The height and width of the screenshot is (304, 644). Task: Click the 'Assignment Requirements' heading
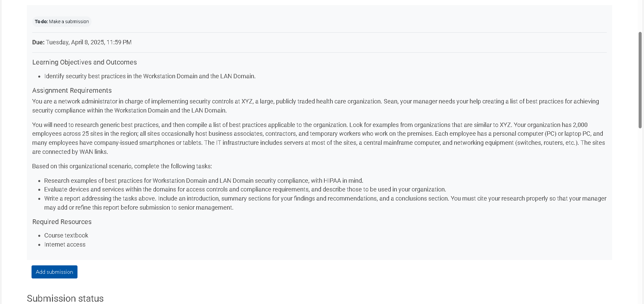[x=72, y=90]
